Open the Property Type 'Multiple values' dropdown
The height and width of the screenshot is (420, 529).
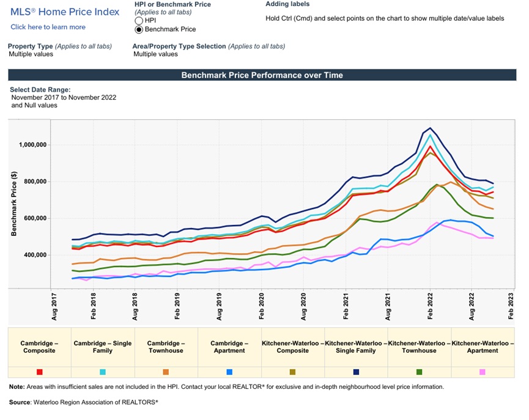pos(31,54)
